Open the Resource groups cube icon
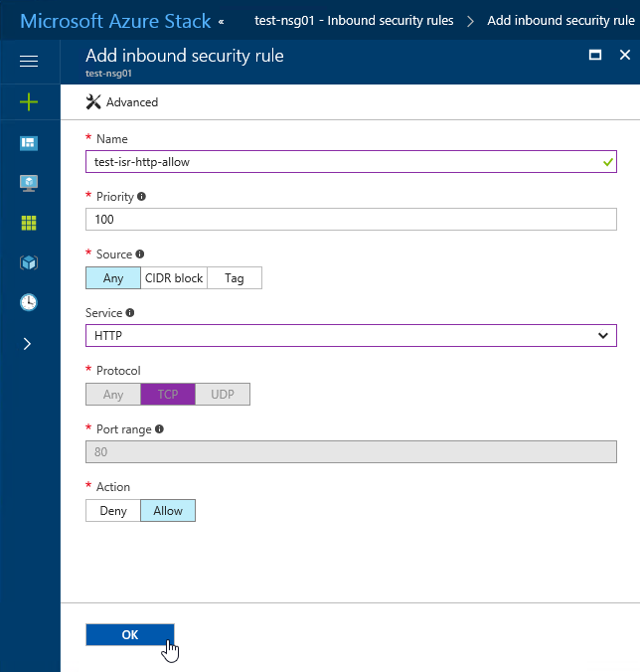640x672 pixels. [x=29, y=262]
